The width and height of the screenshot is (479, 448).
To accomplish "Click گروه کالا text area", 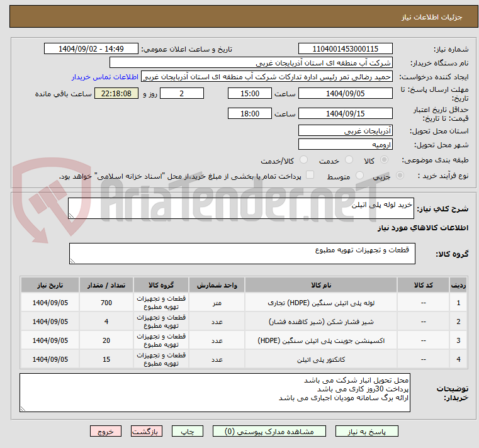I will [x=242, y=254].
